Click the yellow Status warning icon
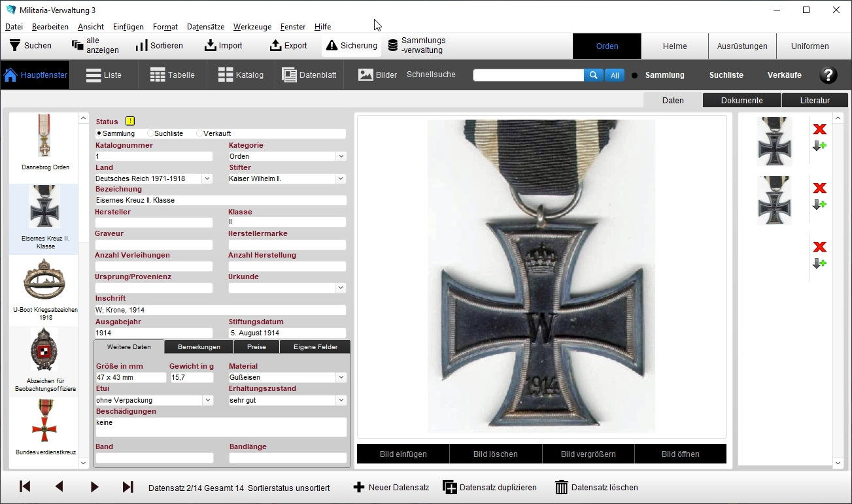852x504 pixels. 130,121
